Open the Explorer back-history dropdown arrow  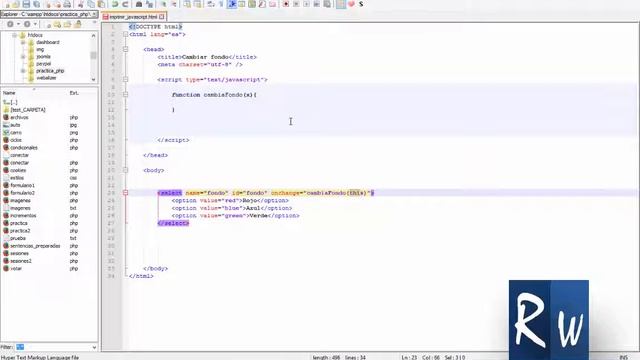tap(18, 24)
